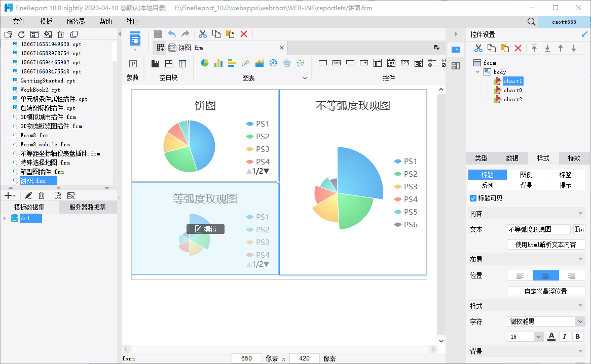Image resolution: width=591 pixels, height=364 pixels.
Task: Move widget to top in widget tree toolbar
Action: [534, 48]
